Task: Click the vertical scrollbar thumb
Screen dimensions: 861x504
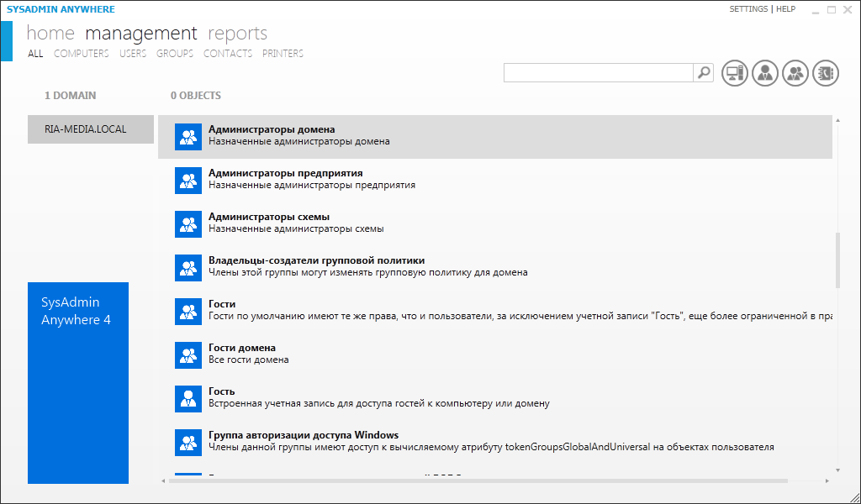Action: point(838,260)
